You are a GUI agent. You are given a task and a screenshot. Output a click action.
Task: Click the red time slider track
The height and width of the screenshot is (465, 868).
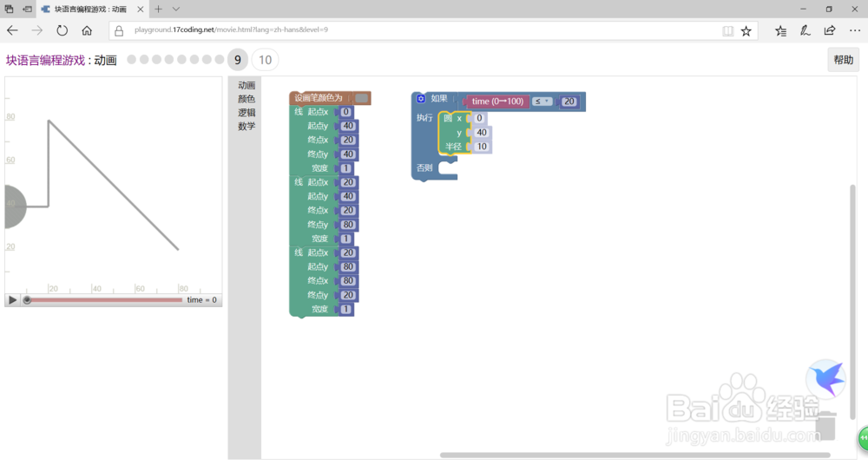click(x=105, y=300)
